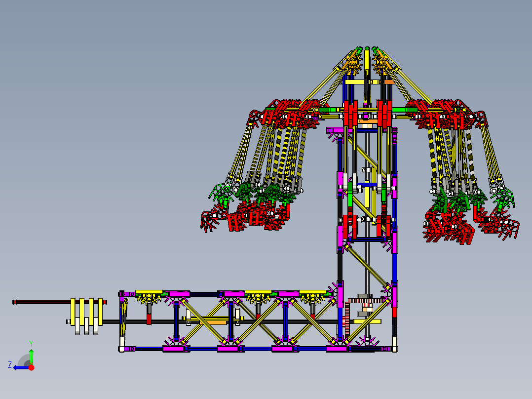The height and width of the screenshot is (399, 532).
Task: Select the pink spur gear at tower base
Action: 367,301
